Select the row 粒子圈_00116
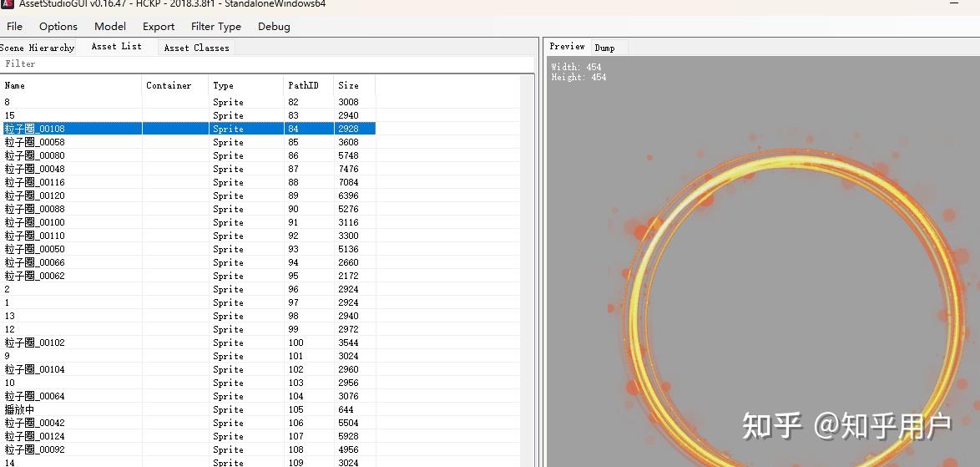The image size is (980, 467). coord(188,183)
